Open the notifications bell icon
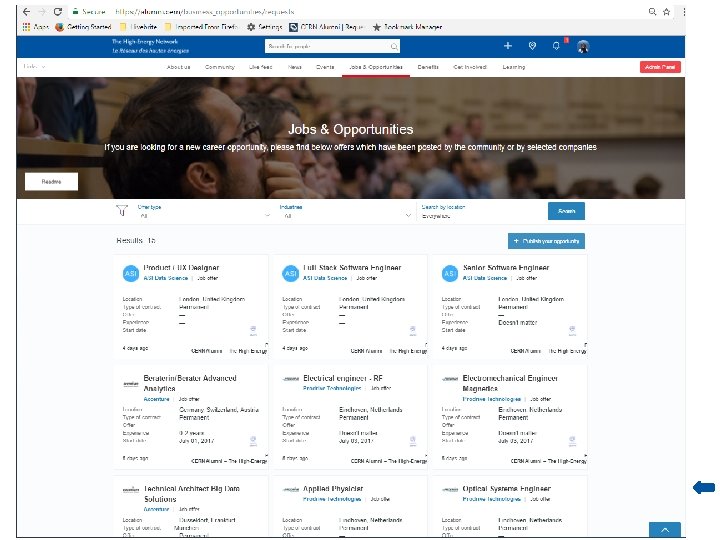The height and width of the screenshot is (540, 720). tap(556, 46)
